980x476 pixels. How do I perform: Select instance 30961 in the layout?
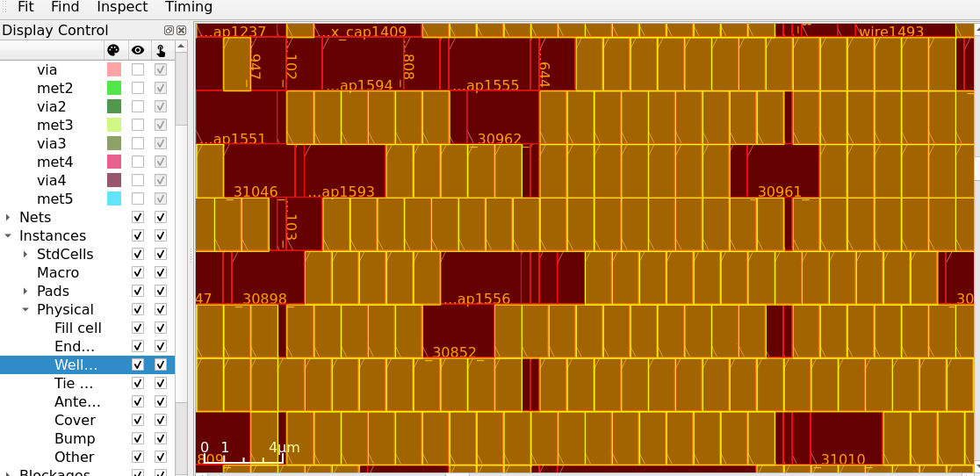coord(782,171)
